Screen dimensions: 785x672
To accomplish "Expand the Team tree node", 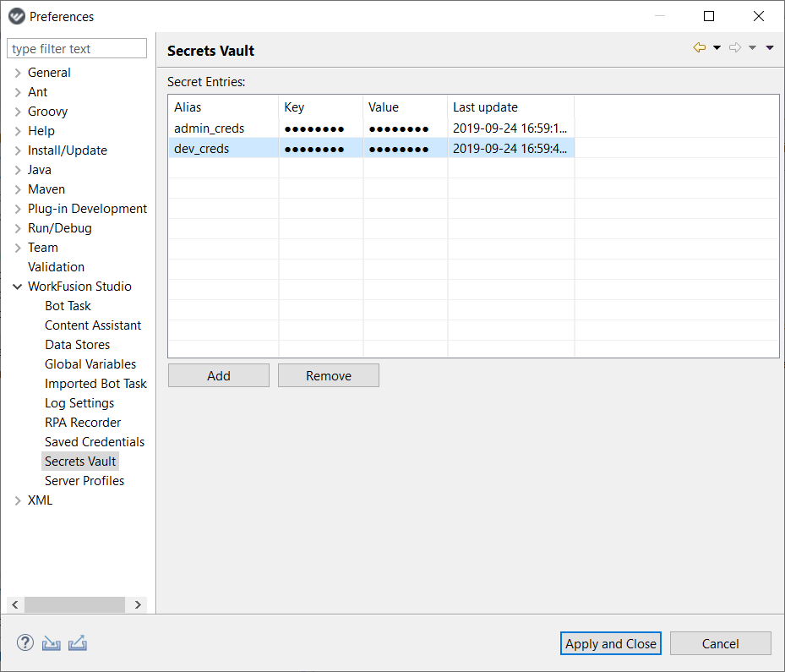I will [x=18, y=248].
